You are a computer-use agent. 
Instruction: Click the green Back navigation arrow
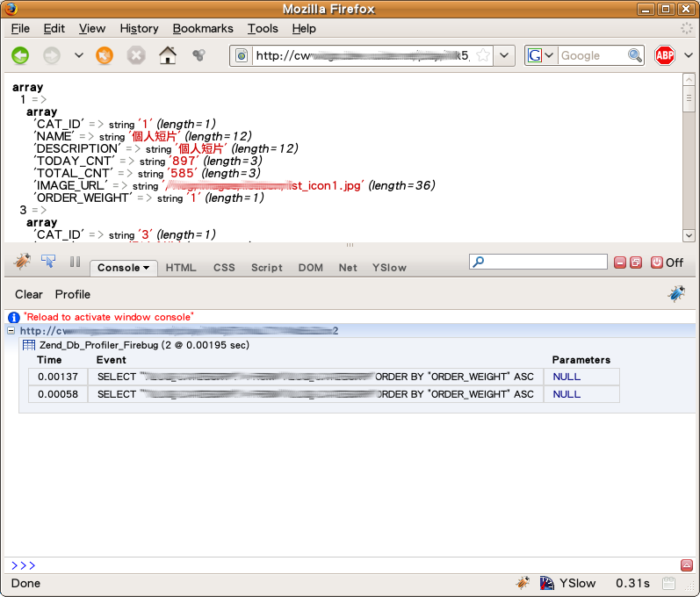click(20, 55)
